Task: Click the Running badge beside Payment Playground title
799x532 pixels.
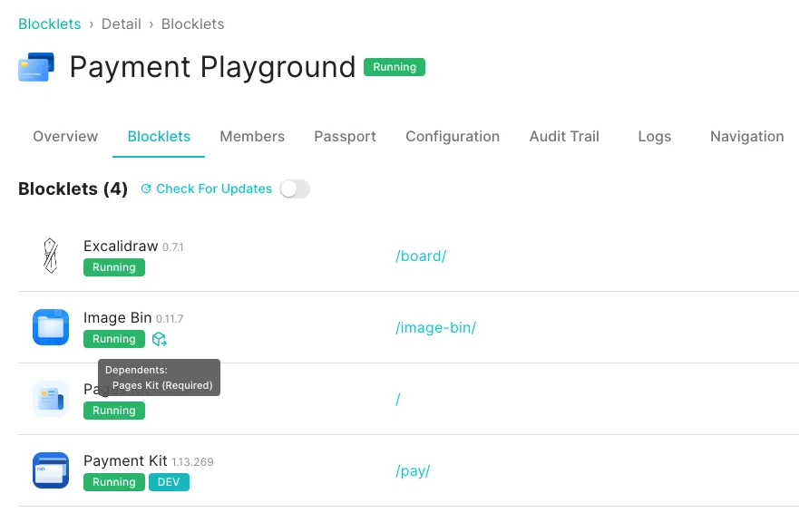Action: [395, 67]
